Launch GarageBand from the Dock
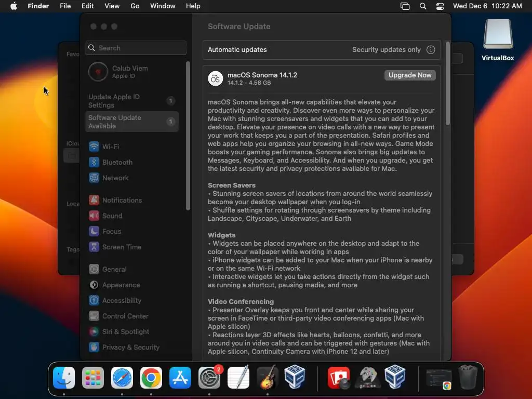This screenshot has width=532, height=399. pyautogui.click(x=268, y=378)
